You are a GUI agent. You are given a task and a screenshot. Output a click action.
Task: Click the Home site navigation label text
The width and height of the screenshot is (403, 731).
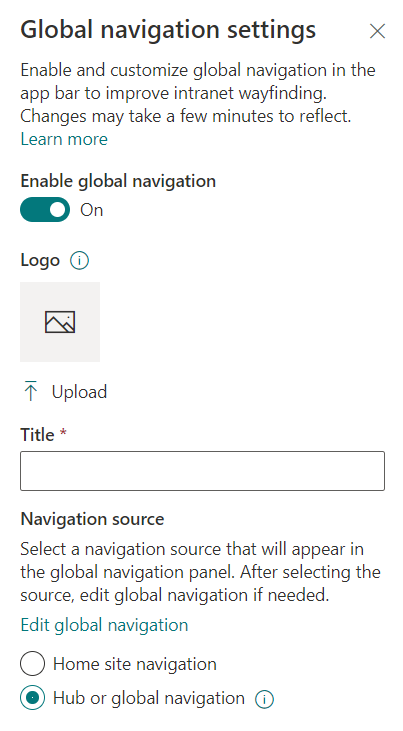point(135,664)
